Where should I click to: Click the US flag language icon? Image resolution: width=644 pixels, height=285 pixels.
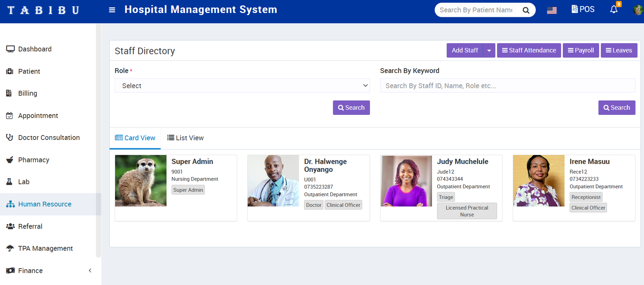click(551, 10)
